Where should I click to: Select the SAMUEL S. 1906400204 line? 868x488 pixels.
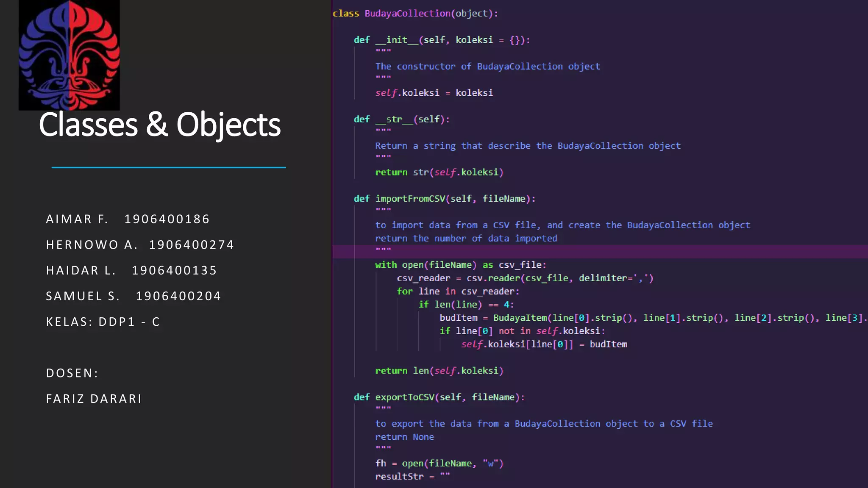click(133, 296)
